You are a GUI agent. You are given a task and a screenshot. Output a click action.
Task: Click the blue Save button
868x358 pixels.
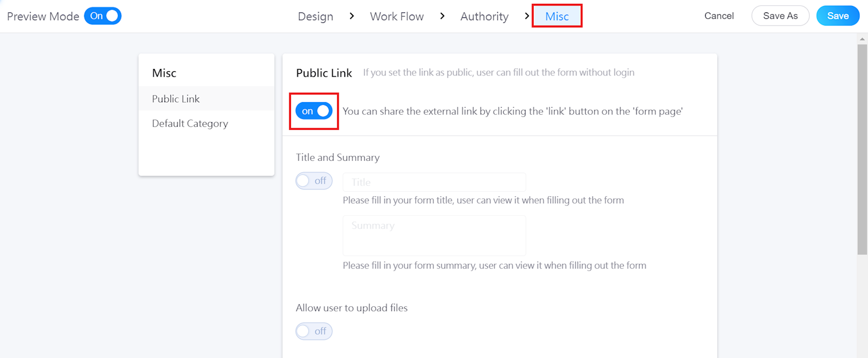[x=838, y=16]
